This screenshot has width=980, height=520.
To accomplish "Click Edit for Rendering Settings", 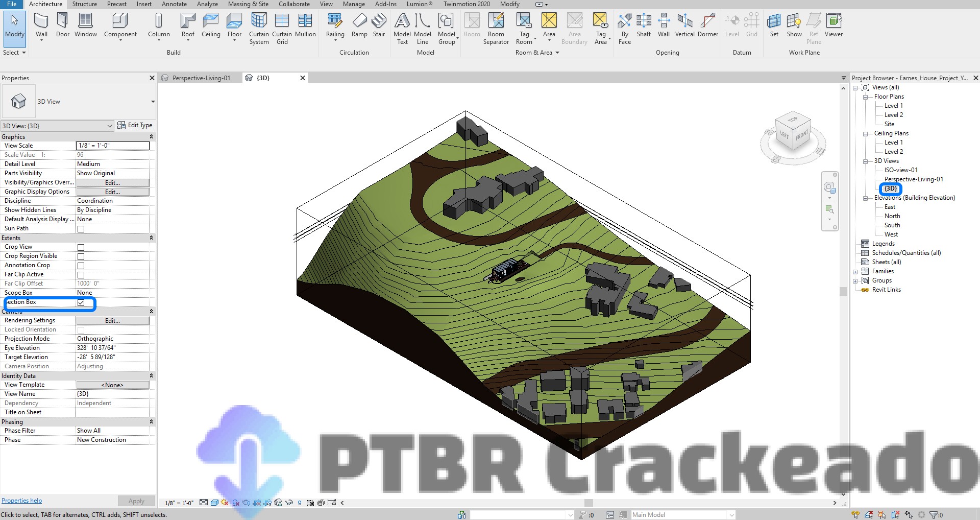I will (113, 321).
